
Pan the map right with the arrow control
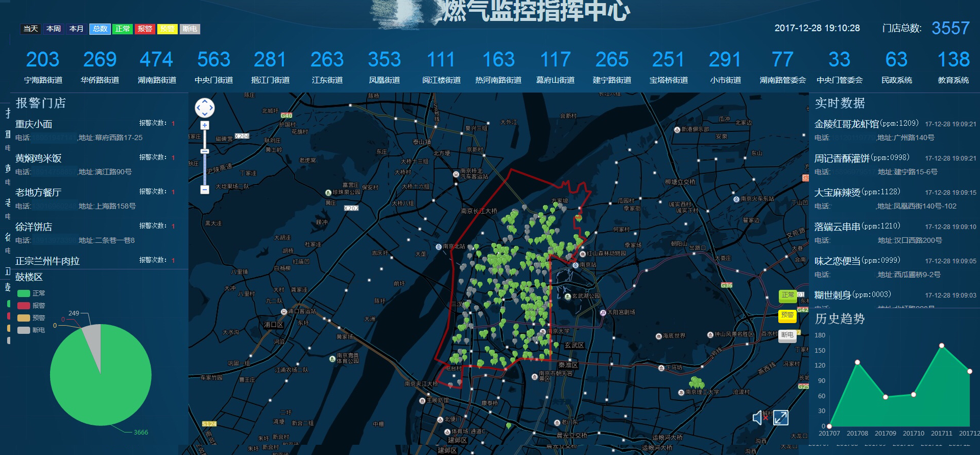(x=211, y=108)
